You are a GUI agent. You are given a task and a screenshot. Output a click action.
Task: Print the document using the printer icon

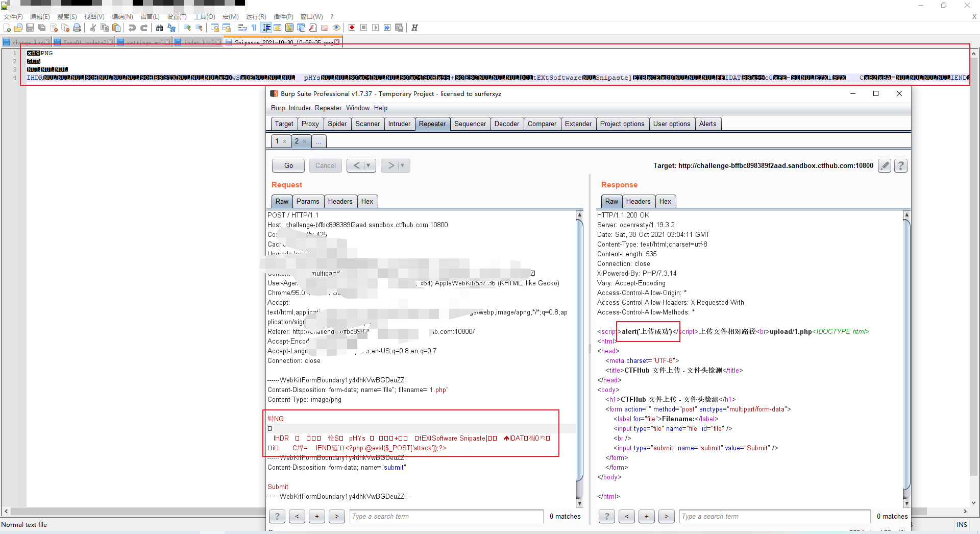(x=77, y=28)
